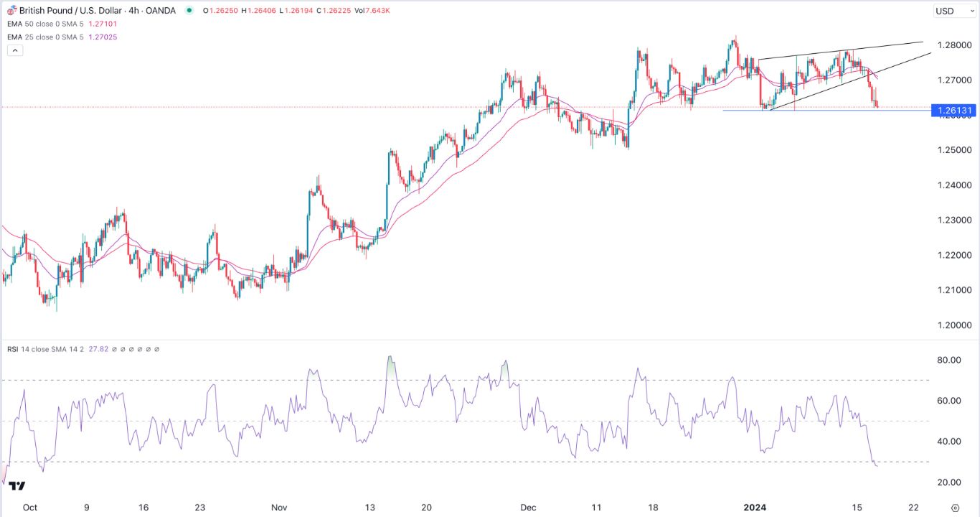
Task: Click the 1.28000 price axis label
Action: click(x=953, y=45)
